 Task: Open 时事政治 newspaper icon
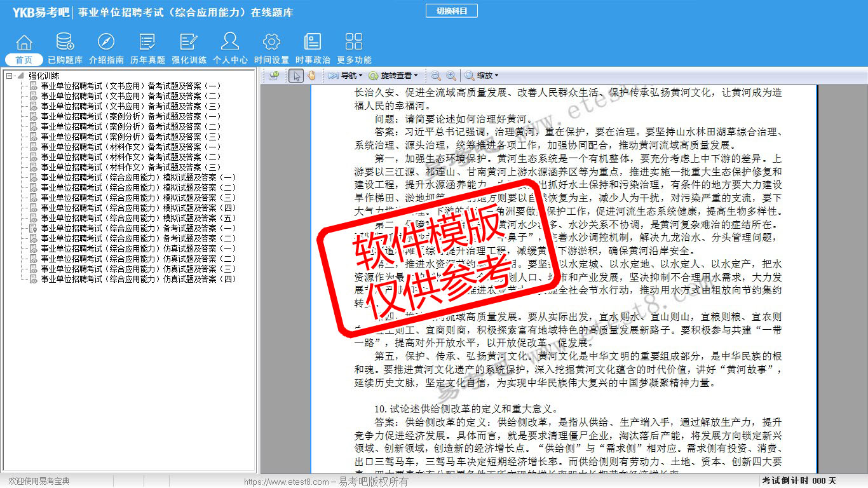(x=313, y=42)
